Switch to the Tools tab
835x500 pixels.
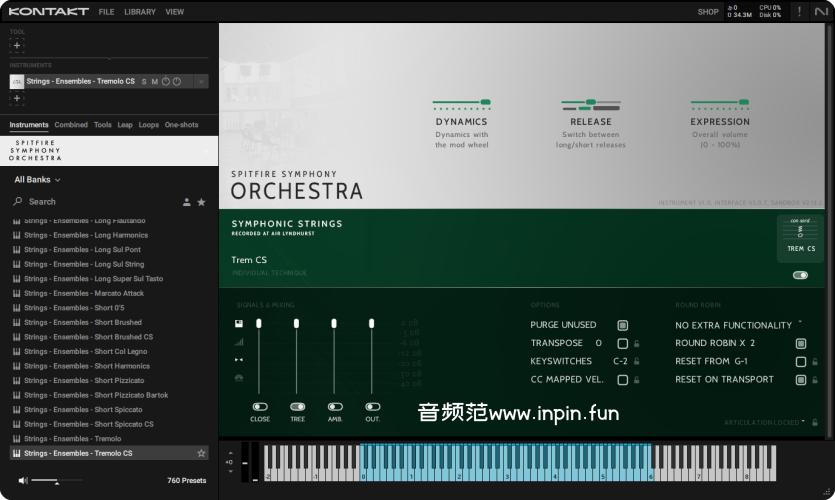tap(102, 125)
